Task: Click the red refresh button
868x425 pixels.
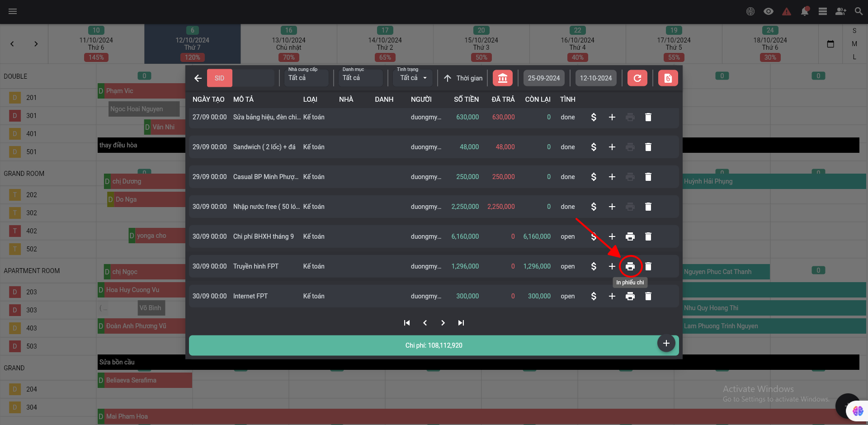Action: [637, 78]
